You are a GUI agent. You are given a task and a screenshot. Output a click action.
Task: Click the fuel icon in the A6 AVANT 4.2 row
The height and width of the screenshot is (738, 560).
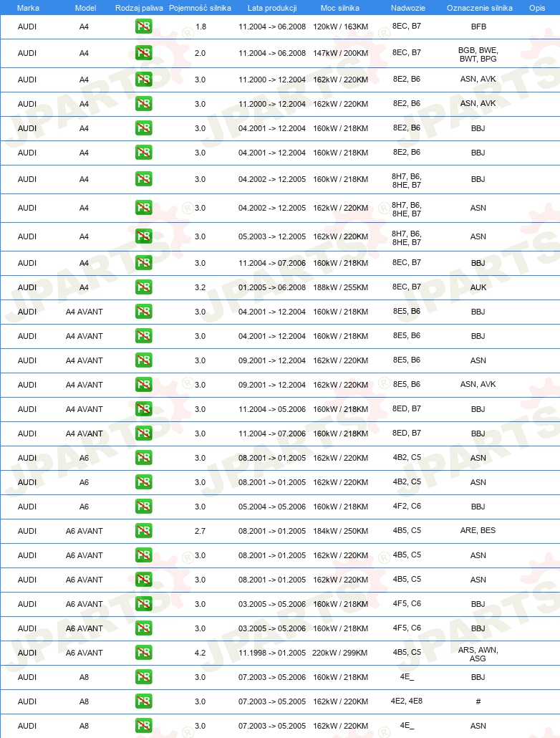(143, 652)
